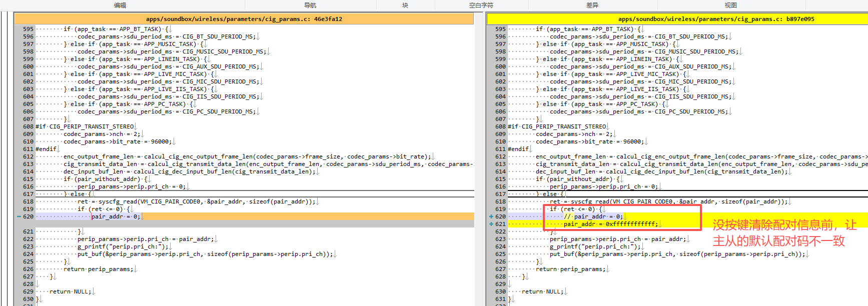Click the added-line plus marker at right line 620
This screenshot has height=306, width=868.
pos(491,216)
